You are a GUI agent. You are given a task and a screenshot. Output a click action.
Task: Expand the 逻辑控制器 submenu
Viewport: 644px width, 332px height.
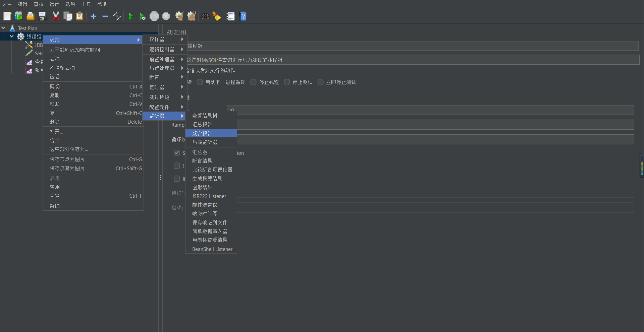[165, 49]
